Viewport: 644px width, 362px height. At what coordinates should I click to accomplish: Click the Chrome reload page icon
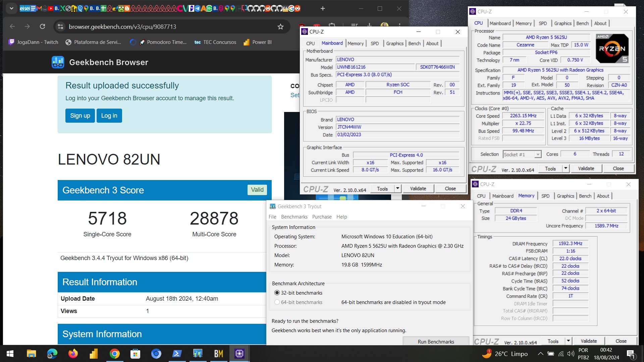(x=42, y=26)
